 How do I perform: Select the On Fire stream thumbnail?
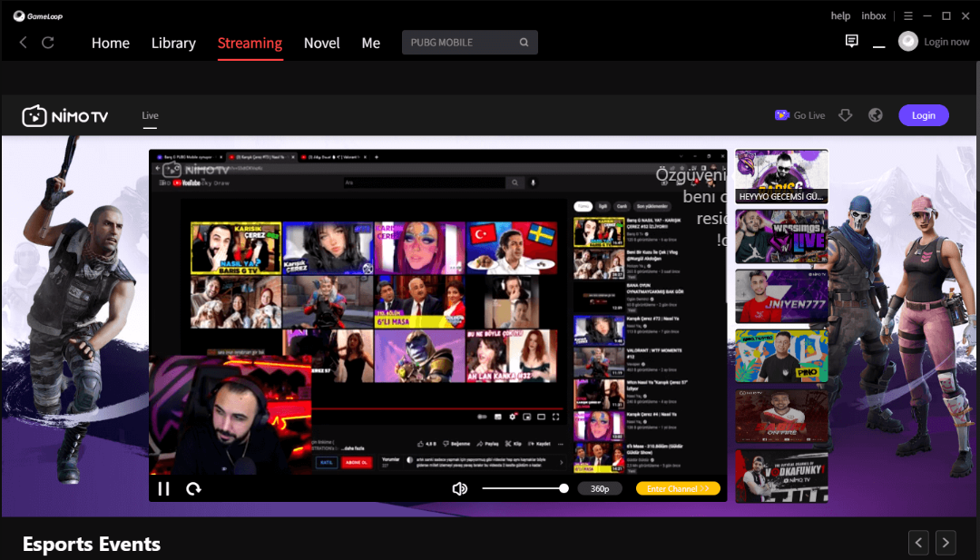pyautogui.click(x=782, y=417)
